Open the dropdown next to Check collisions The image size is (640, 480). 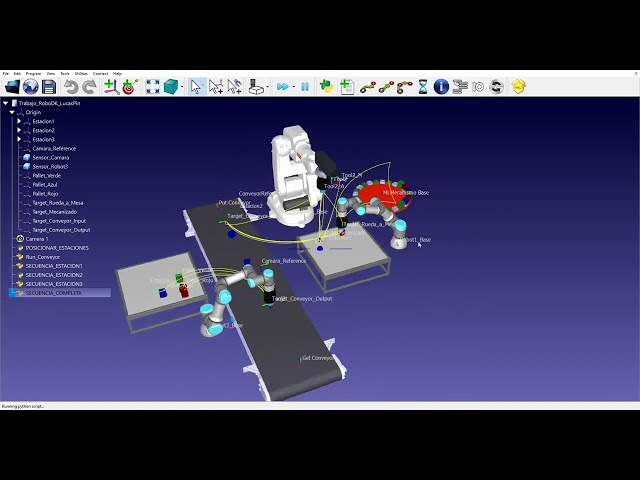267,87
